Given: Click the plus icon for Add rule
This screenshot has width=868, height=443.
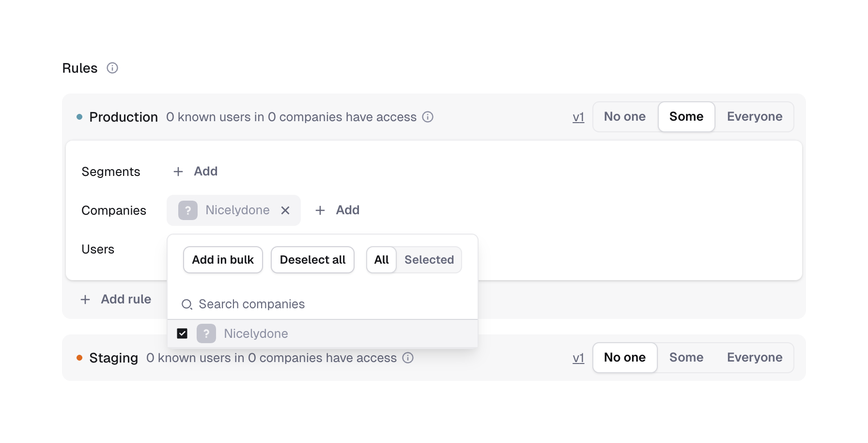Looking at the screenshot, I should coord(85,300).
